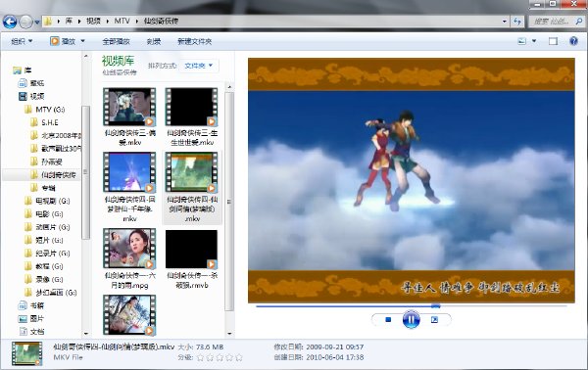The height and width of the screenshot is (370, 588).
Task: Open the 电视剧 (G:) folder
Action: (47, 201)
